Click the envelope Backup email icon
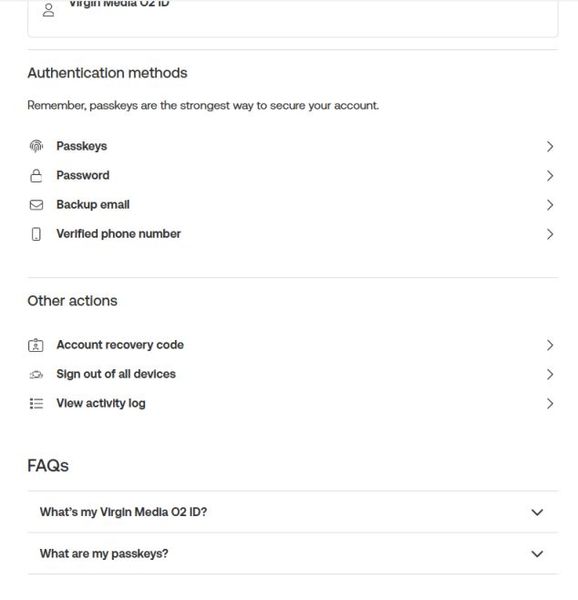The height and width of the screenshot is (600, 578). pos(36,205)
